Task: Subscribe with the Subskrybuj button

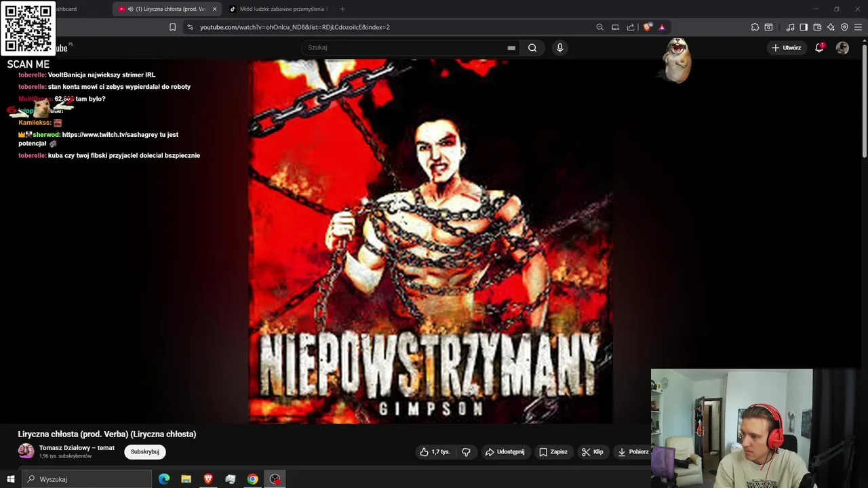Action: click(x=144, y=451)
